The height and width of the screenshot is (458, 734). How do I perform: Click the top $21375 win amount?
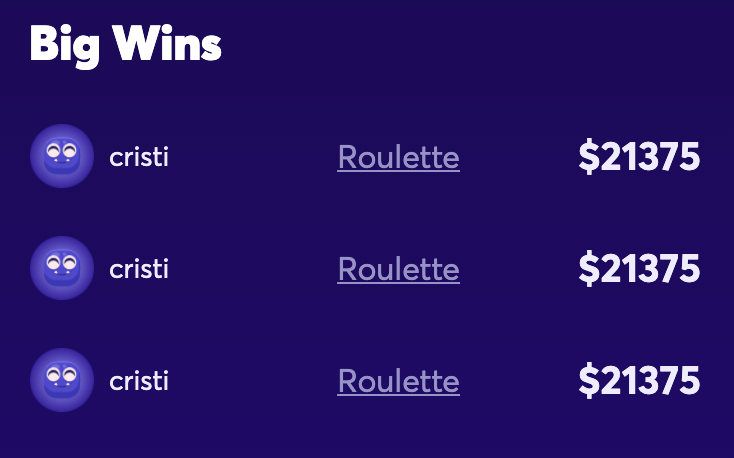[x=639, y=157]
